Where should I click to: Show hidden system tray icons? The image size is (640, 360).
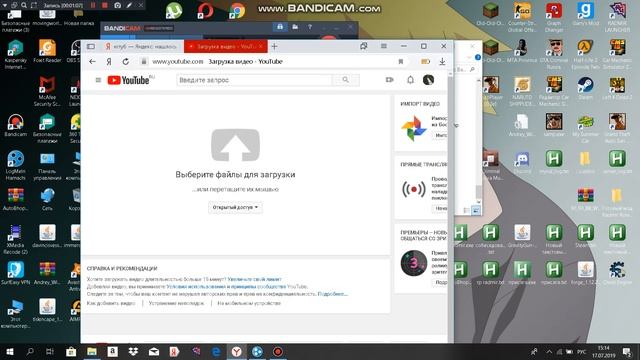point(549,351)
